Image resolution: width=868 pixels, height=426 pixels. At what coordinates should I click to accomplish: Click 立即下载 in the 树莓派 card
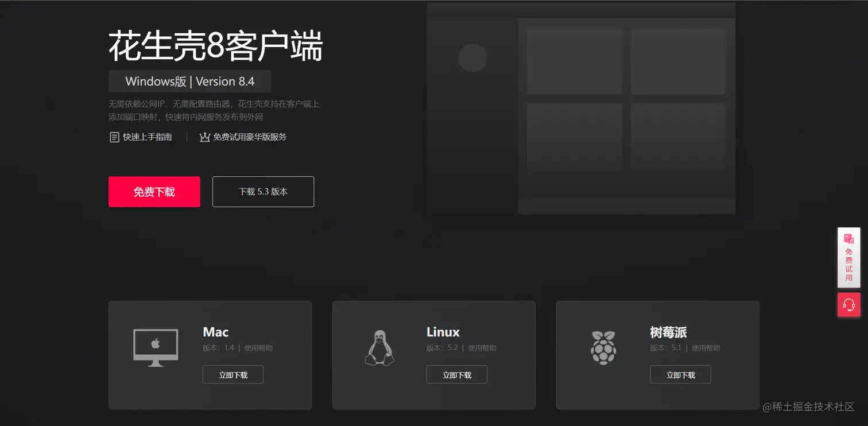[680, 374]
